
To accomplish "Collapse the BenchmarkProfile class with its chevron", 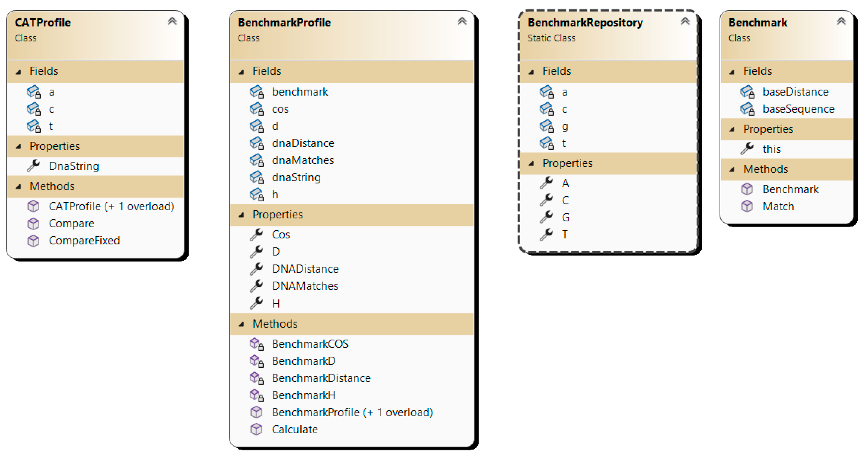I will coord(462,22).
